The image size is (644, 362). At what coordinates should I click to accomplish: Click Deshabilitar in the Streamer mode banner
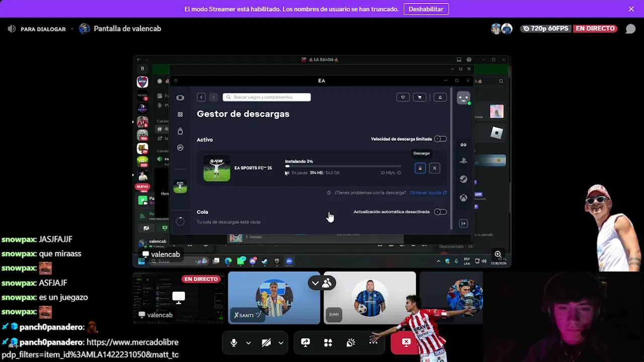click(426, 9)
